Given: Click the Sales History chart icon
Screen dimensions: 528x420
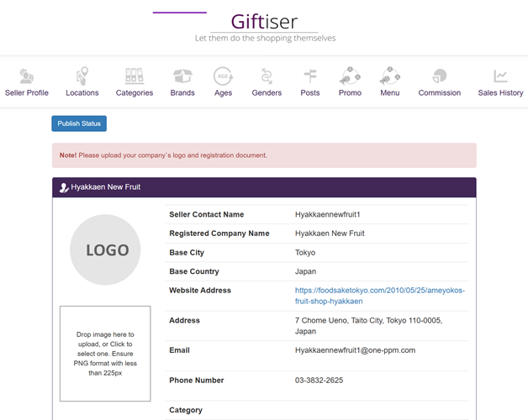Looking at the screenshot, I should (500, 76).
